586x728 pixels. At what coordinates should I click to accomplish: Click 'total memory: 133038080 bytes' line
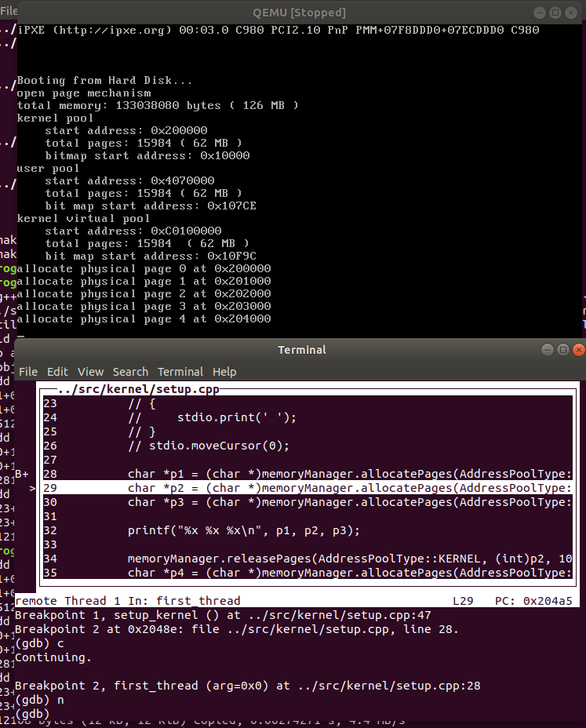click(158, 105)
